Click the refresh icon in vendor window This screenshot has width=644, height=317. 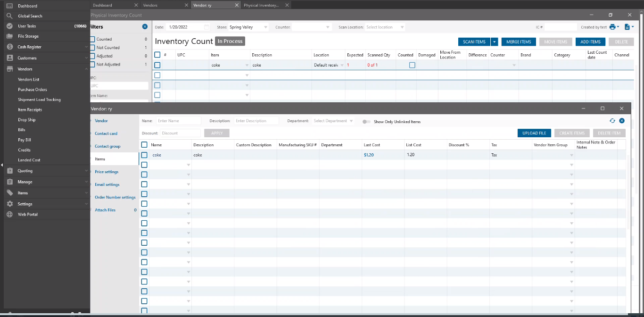[612, 121]
